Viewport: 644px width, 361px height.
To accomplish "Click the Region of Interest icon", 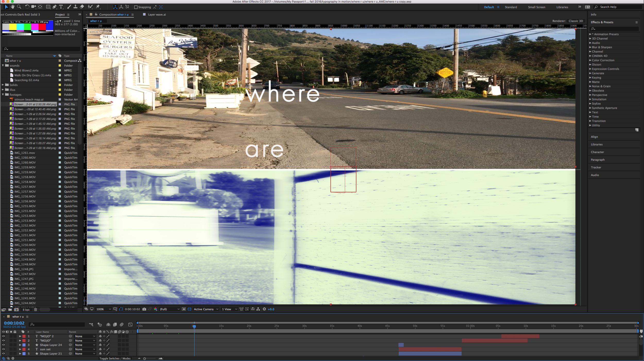I will click(x=184, y=309).
